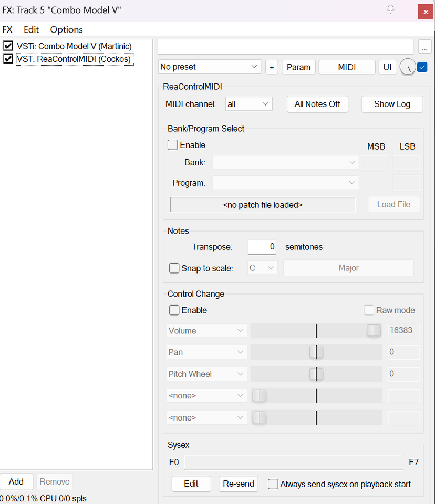This screenshot has height=504, width=435.
Task: Click the Pitch Wheel slider
Action: 316,374
